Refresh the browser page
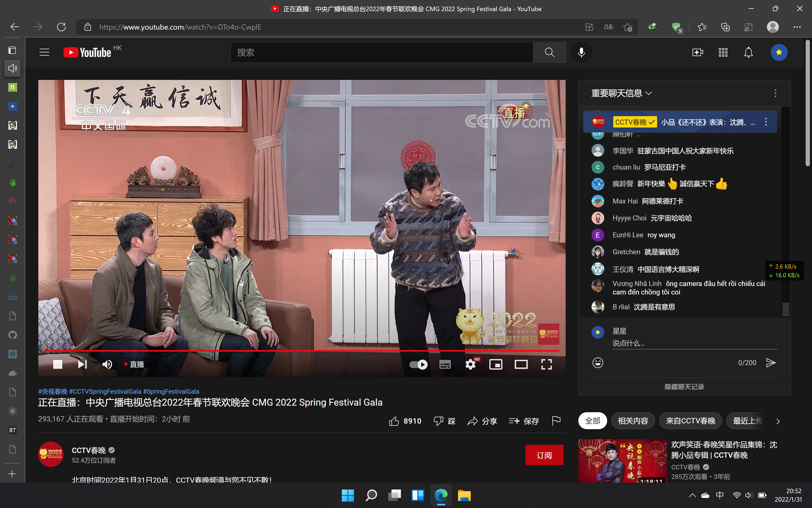Screen dimensions: 812x508 61,27
